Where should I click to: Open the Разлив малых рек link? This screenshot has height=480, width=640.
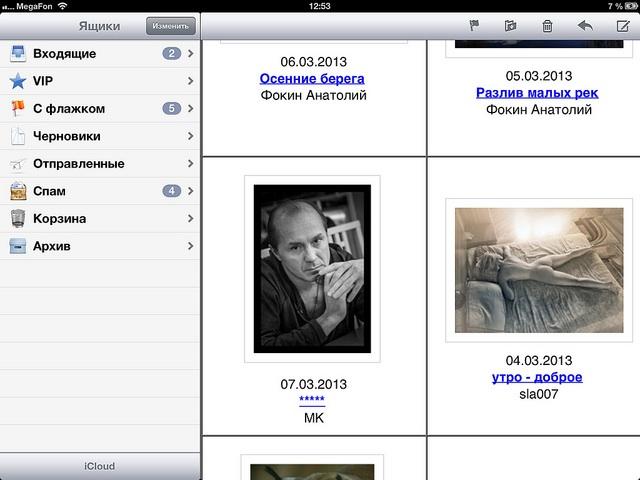coord(537,93)
